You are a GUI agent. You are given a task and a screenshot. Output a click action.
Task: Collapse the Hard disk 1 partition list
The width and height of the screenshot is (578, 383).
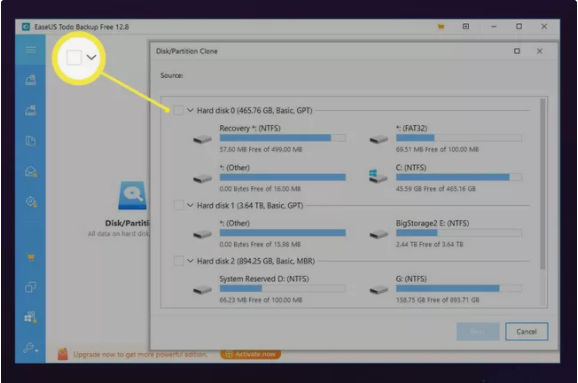pyautogui.click(x=190, y=205)
